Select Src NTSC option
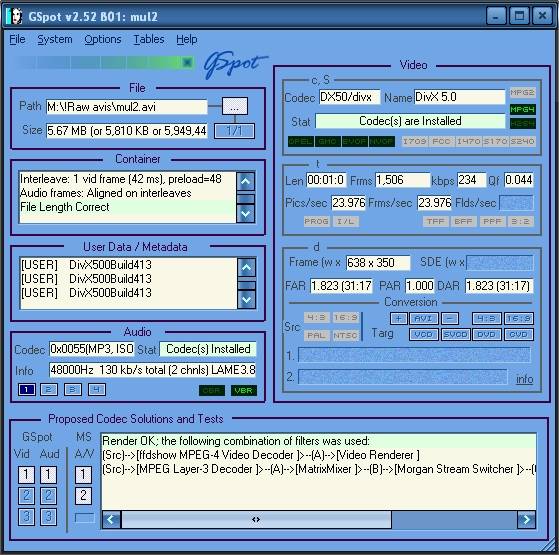The image size is (559, 555). pyautogui.click(x=345, y=335)
